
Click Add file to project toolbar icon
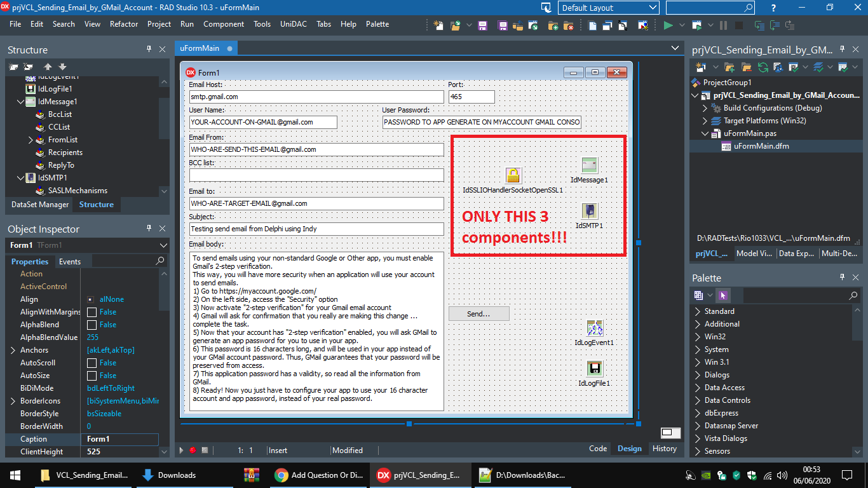point(553,25)
